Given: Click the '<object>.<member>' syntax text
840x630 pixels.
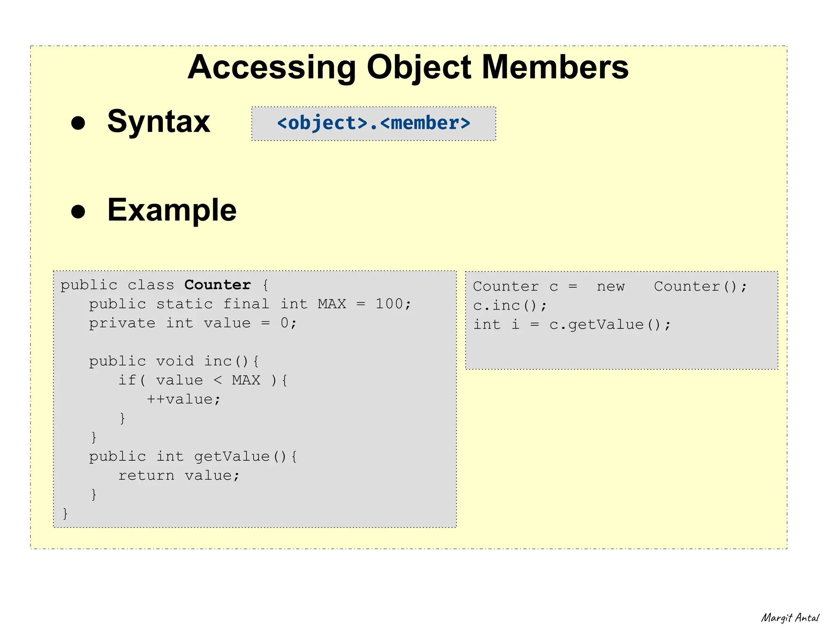Looking at the screenshot, I should (x=374, y=123).
